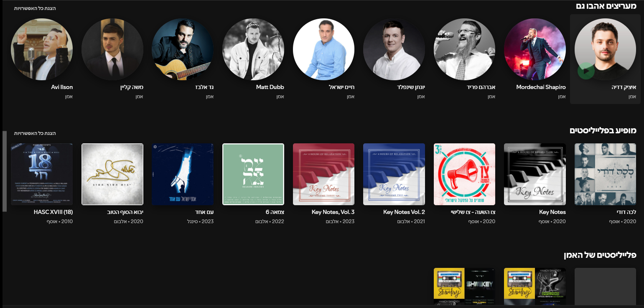The height and width of the screenshot is (308, 644).
Task: Open Mordechai Shapiro artist profile picture
Action: [535, 49]
